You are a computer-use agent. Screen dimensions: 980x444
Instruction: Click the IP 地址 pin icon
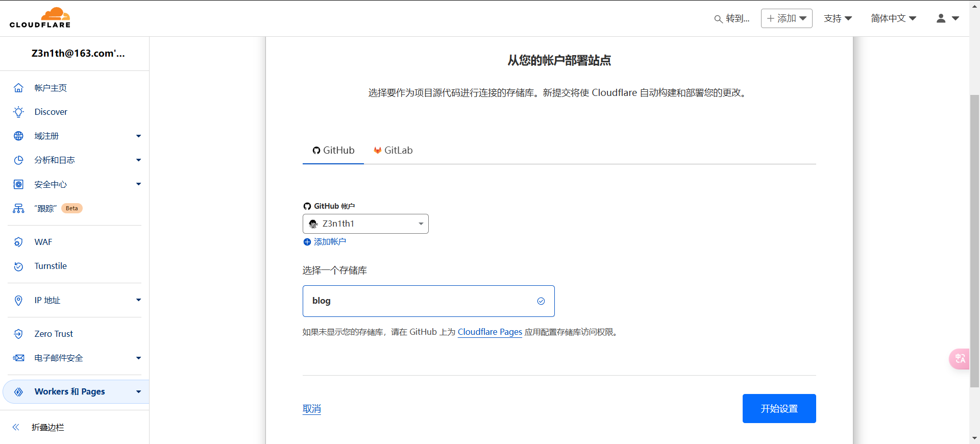click(x=18, y=301)
